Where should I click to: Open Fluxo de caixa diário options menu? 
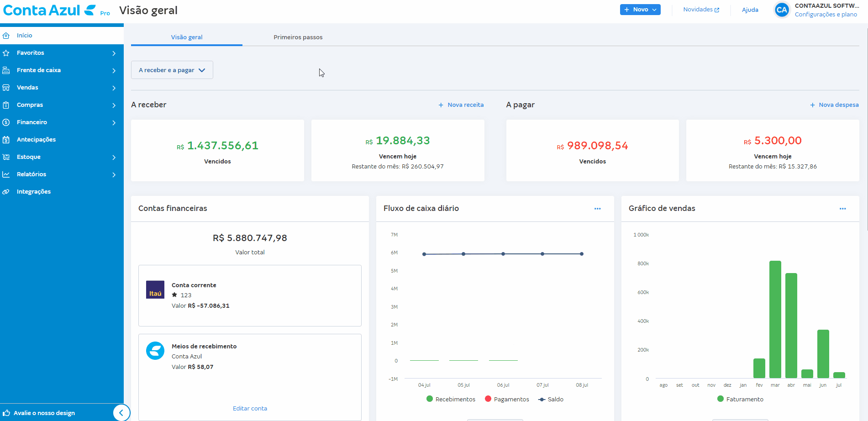[x=597, y=209]
